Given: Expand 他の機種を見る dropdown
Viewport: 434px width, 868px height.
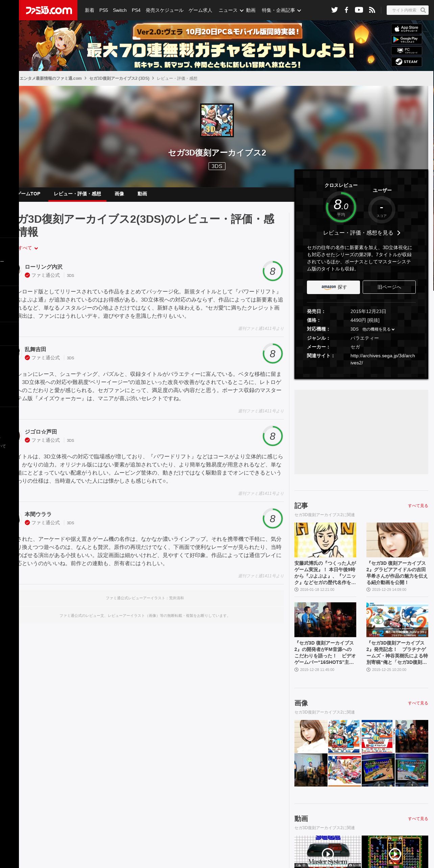Looking at the screenshot, I should click(x=378, y=329).
